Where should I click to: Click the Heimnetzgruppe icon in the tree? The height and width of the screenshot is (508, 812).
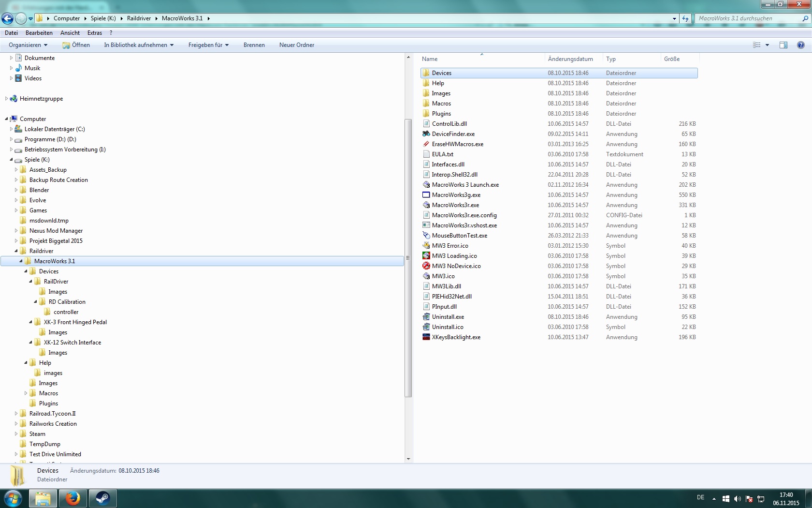14,99
